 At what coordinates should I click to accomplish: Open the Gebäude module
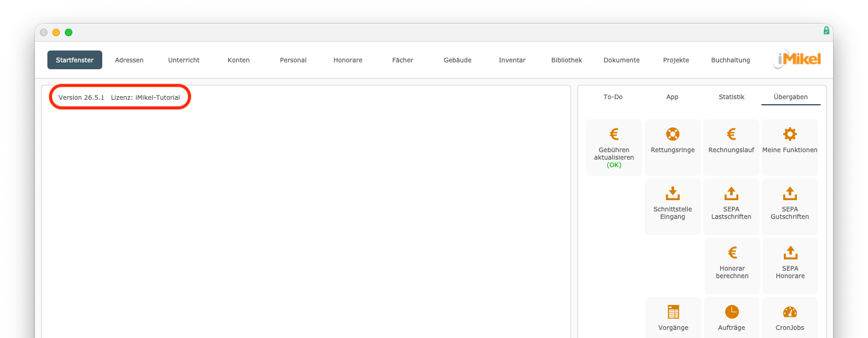point(458,60)
